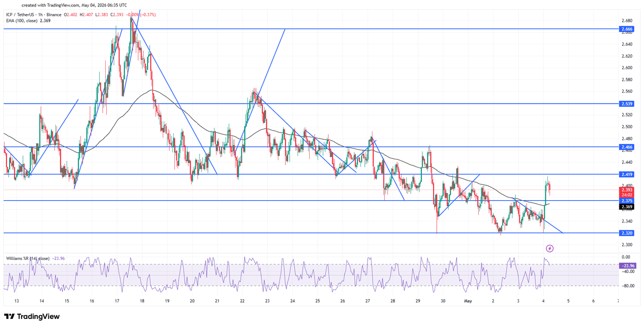Click the 2.419 horizontal line price label
Screen dimensions: 644x327
(x=627, y=174)
